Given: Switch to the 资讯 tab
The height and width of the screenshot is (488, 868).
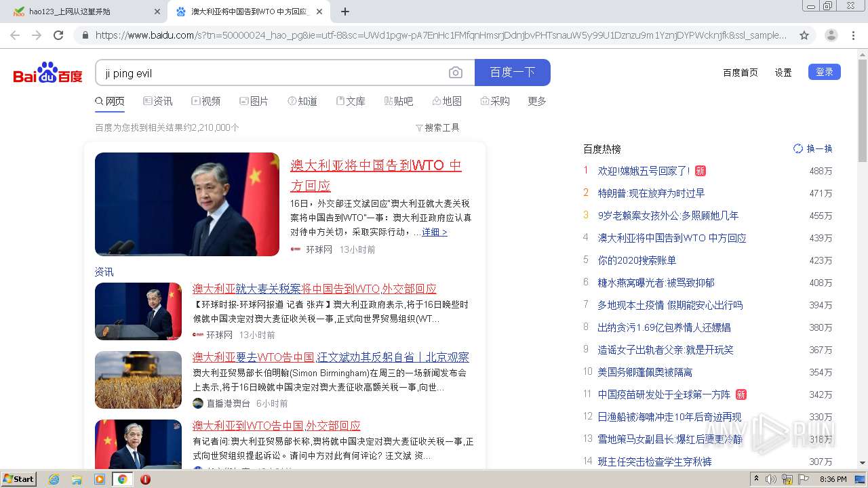Looking at the screenshot, I should tap(158, 101).
